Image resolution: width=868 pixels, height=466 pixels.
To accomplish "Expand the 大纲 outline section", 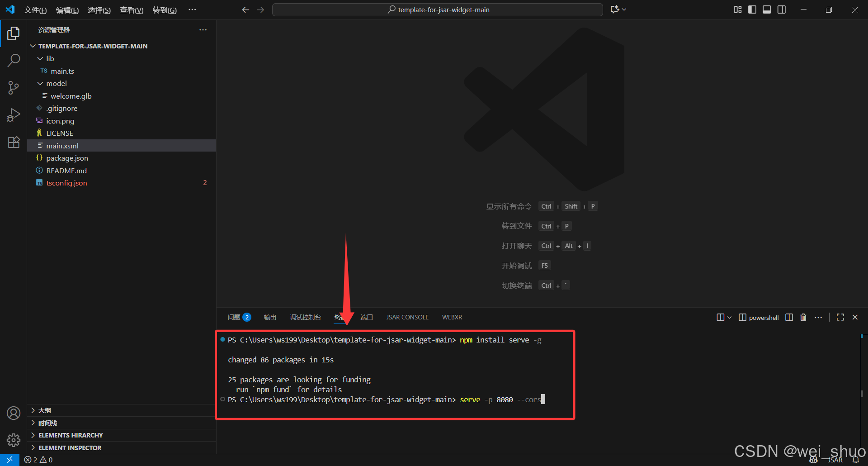I will (x=122, y=410).
